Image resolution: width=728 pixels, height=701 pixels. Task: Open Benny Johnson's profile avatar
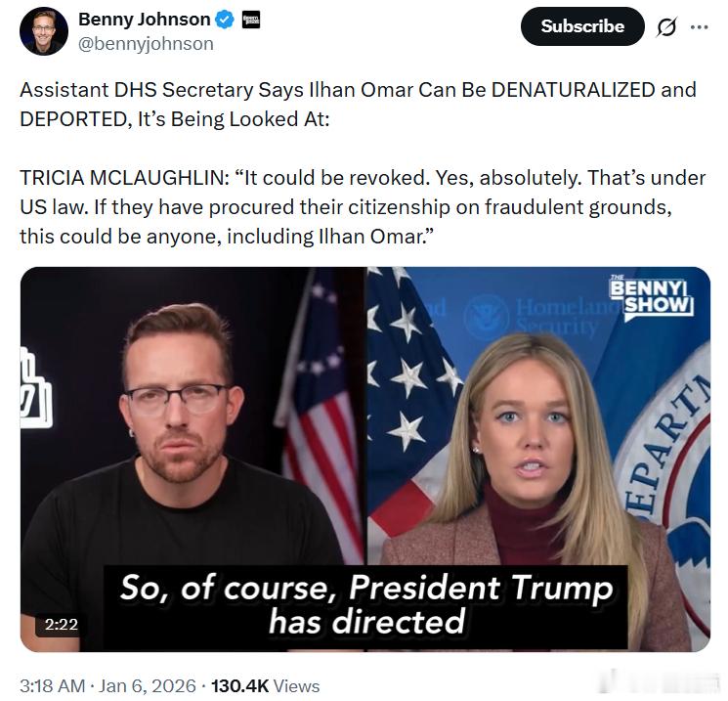pyautogui.click(x=44, y=31)
